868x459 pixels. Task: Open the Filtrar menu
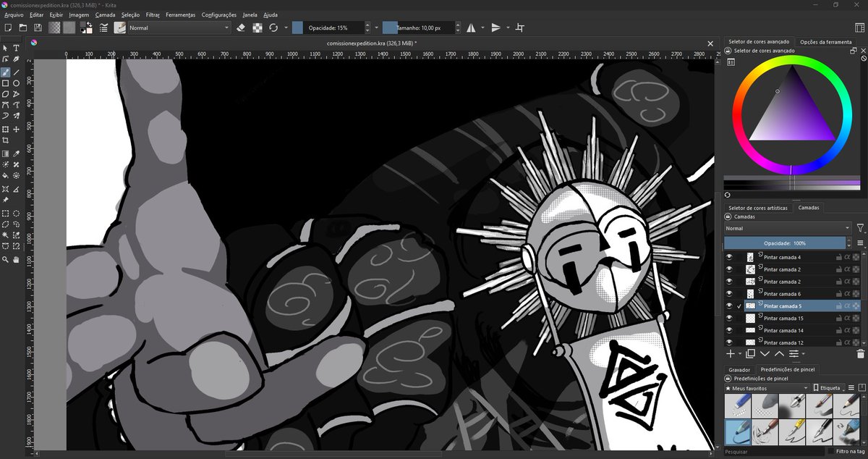pos(153,14)
